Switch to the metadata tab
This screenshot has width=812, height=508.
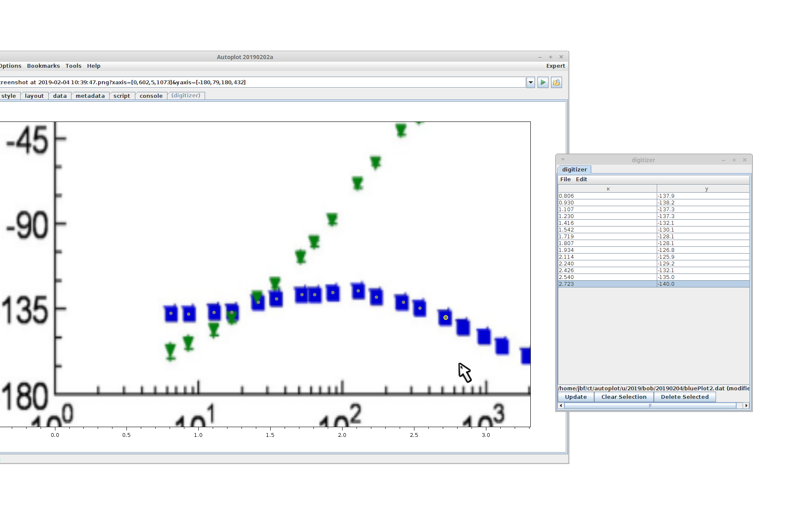click(90, 96)
